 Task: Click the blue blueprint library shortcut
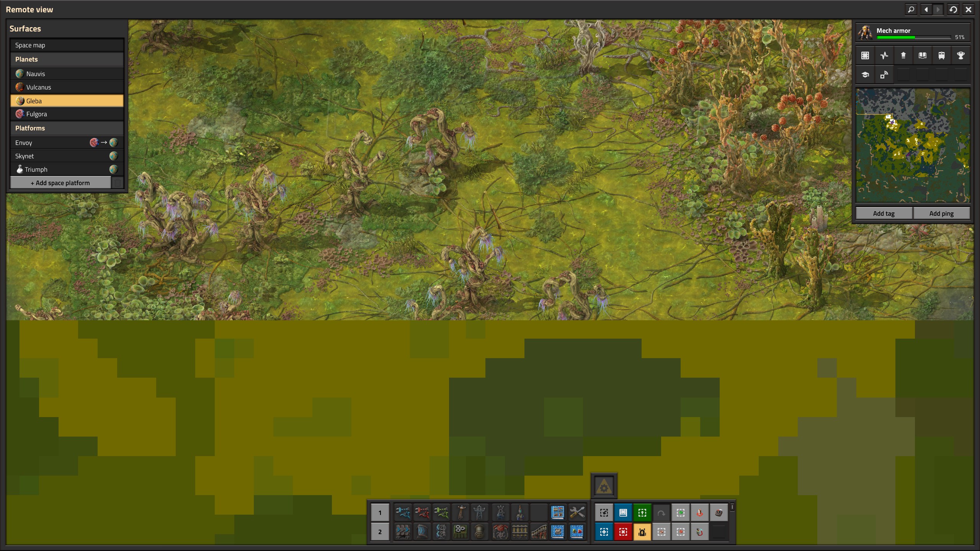[623, 513]
